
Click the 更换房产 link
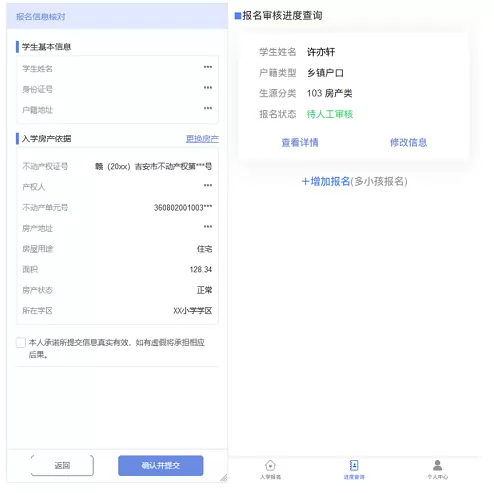(x=202, y=139)
